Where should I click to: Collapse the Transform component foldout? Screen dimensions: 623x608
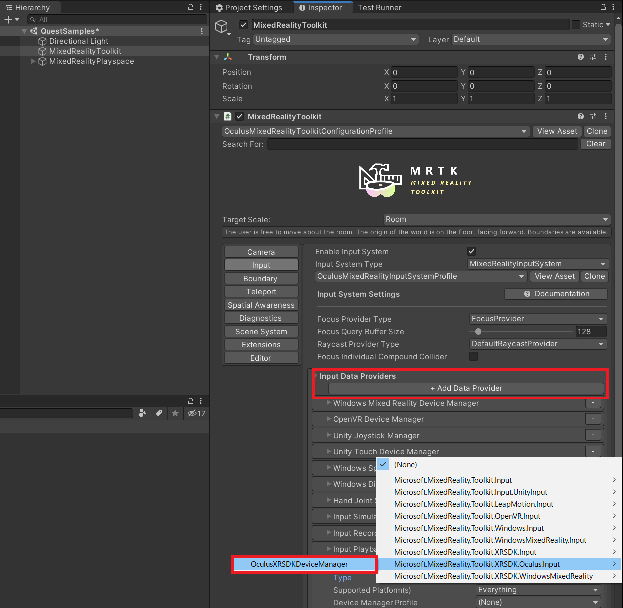[217, 57]
